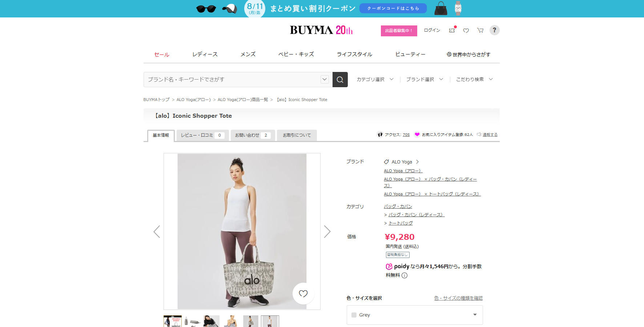This screenshot has height=327, width=644.
Task: Click the クーポンコードはこちら button
Action: 393,8
